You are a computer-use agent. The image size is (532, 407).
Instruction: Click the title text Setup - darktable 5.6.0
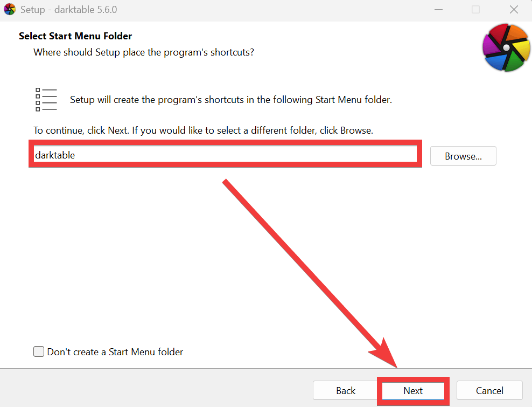tap(68, 10)
